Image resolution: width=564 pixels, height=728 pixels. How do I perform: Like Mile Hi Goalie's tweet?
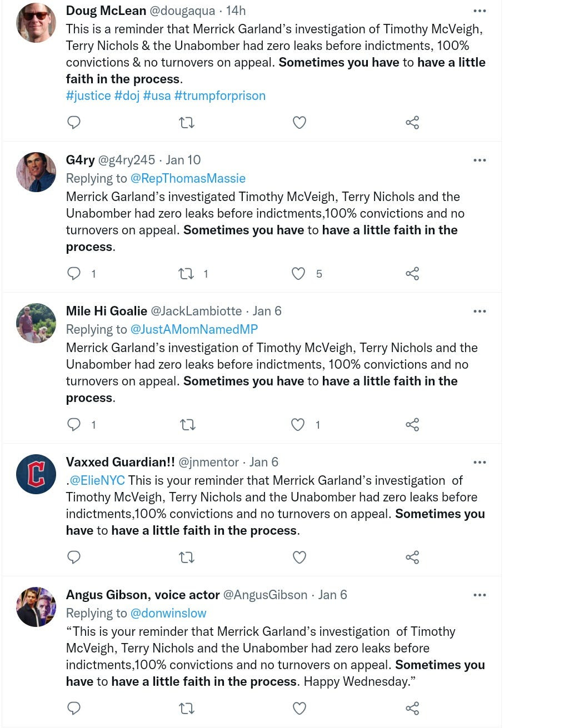pyautogui.click(x=298, y=424)
